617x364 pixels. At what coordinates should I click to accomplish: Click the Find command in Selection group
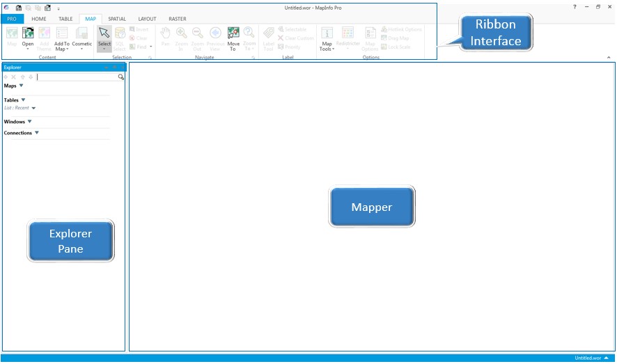pyautogui.click(x=138, y=47)
